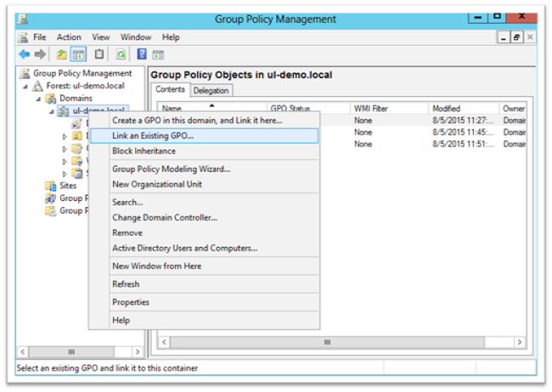The image size is (552, 392).
Task: Choose Link an Existing GPO
Action: [x=153, y=136]
